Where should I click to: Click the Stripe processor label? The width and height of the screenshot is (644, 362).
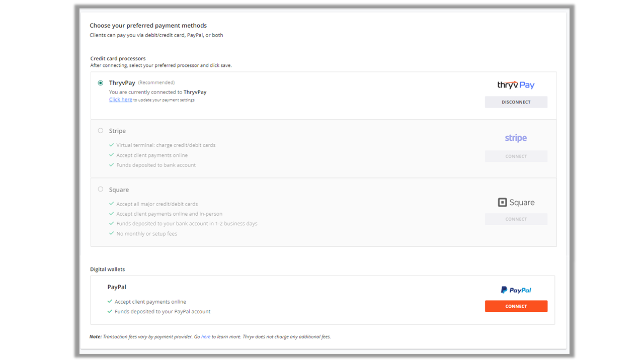(x=117, y=131)
